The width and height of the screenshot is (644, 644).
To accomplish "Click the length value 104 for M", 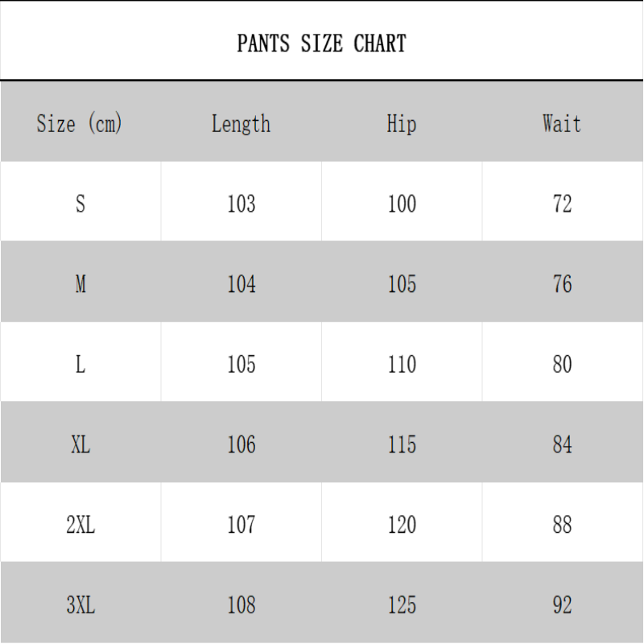I will tap(242, 284).
